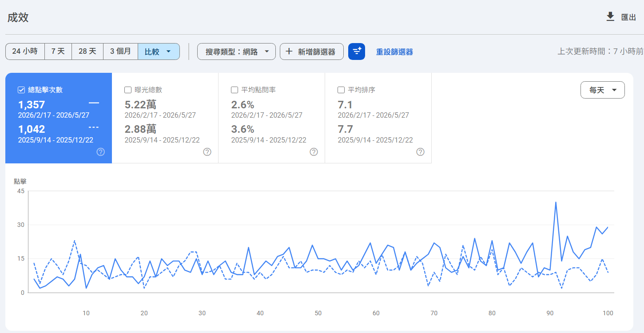Image resolution: width=644 pixels, height=333 pixels.
Task: Open the 比較 date range dropdown
Action: (x=159, y=52)
